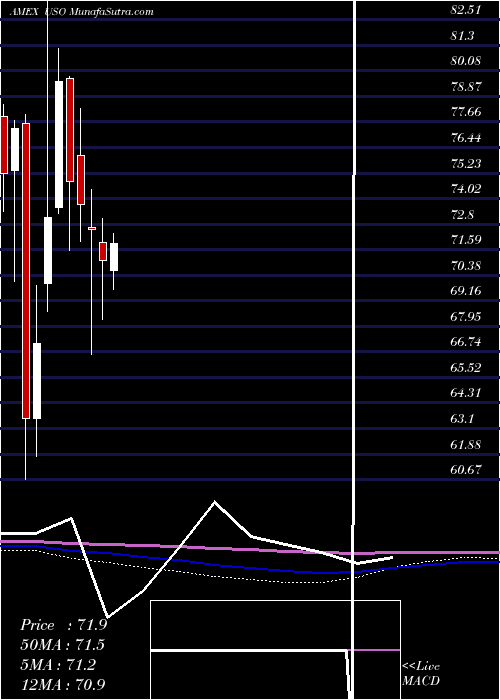
Task: Click the 69.16 price axis label
Action: coord(466,291)
